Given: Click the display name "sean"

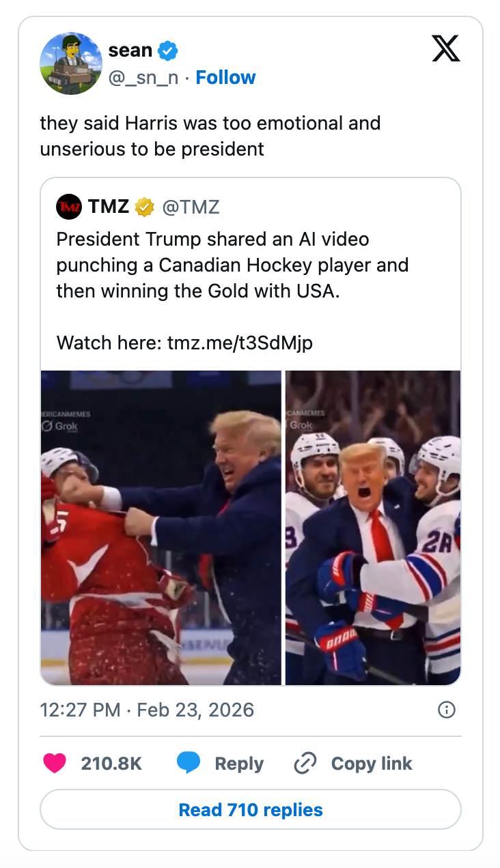Looking at the screenshot, I should [130, 50].
